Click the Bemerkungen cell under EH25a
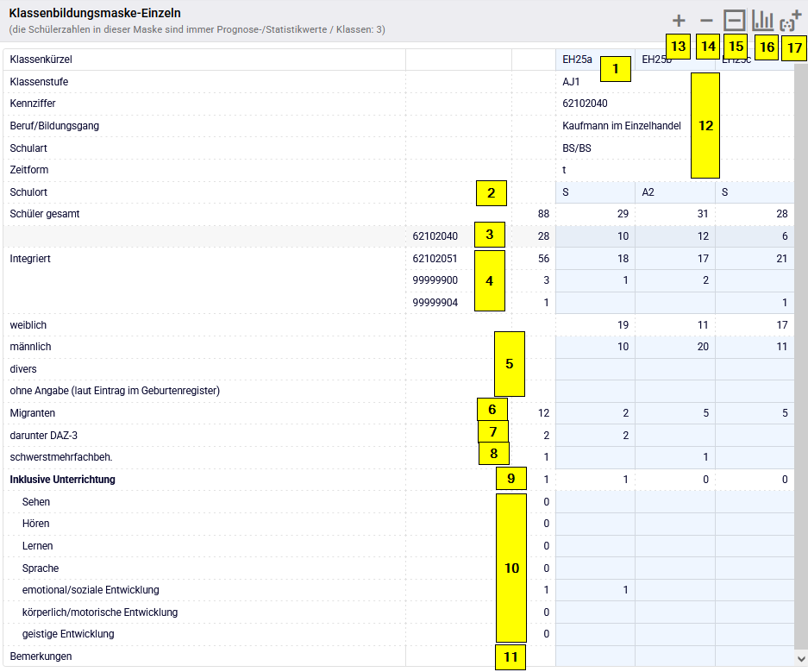The image size is (808, 672). pos(595,656)
